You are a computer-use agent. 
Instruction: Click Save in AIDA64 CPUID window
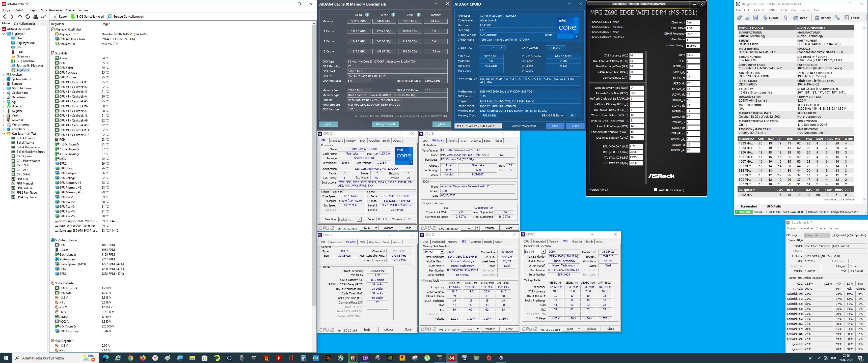click(555, 126)
